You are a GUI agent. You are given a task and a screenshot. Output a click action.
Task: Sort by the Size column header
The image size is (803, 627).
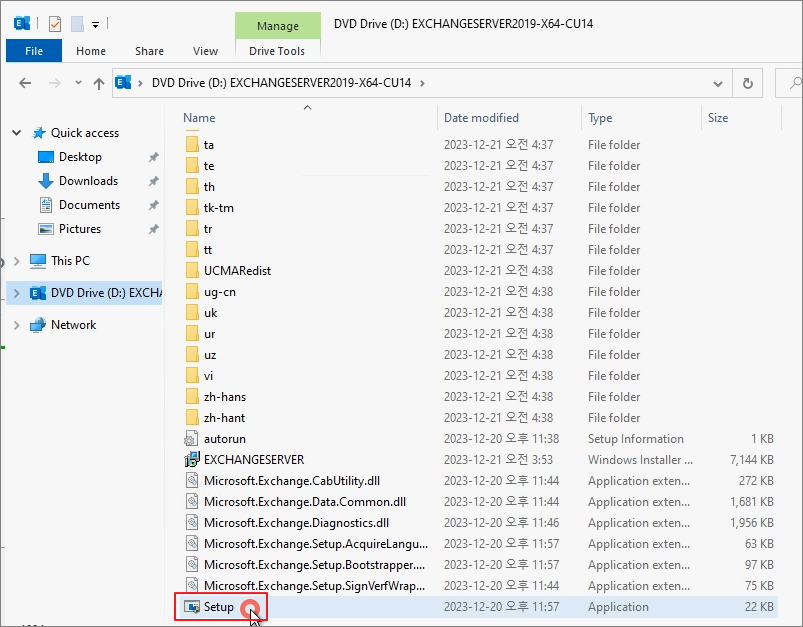(718, 118)
